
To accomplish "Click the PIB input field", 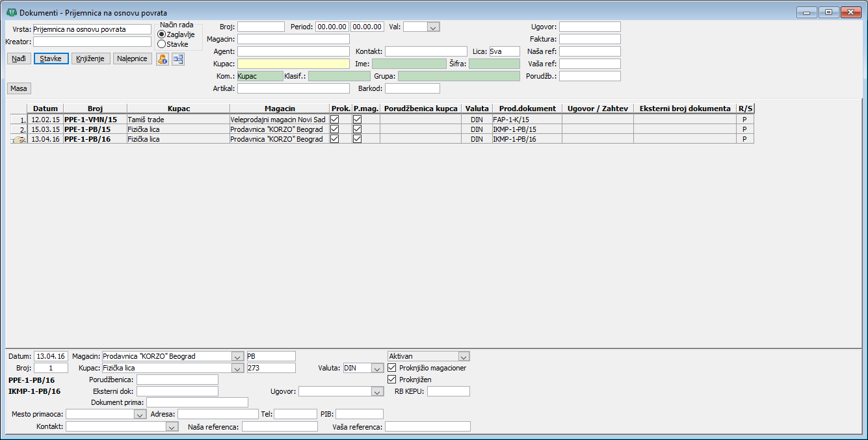I will [360, 414].
